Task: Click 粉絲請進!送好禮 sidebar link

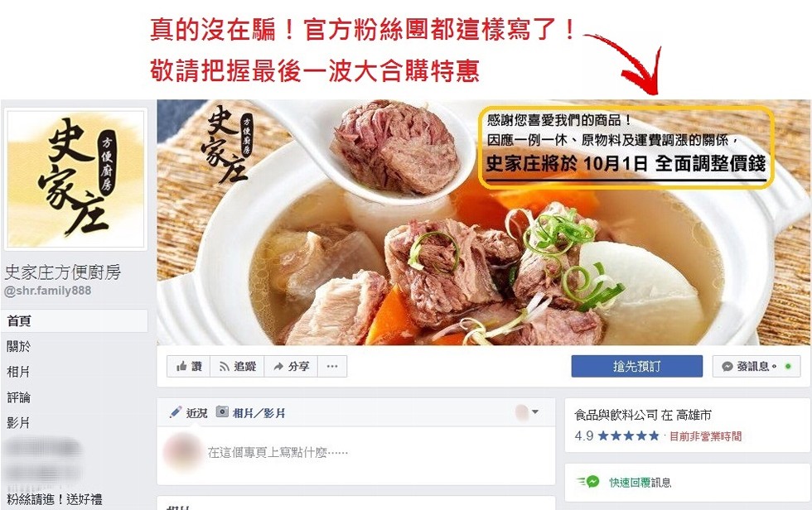Action: (55, 500)
